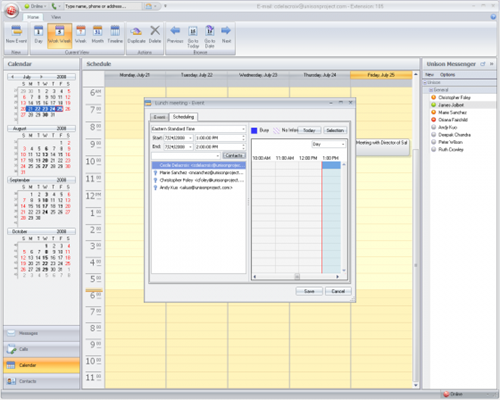The width and height of the screenshot is (500, 400).
Task: Open Calendar in the navigation pane
Action: click(42, 365)
